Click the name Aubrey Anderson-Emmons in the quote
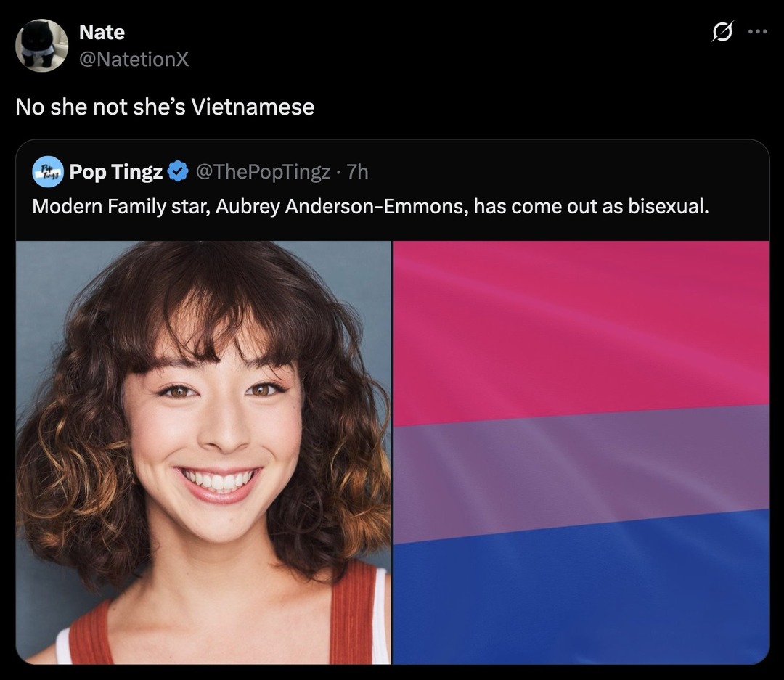 pyautogui.click(x=340, y=207)
